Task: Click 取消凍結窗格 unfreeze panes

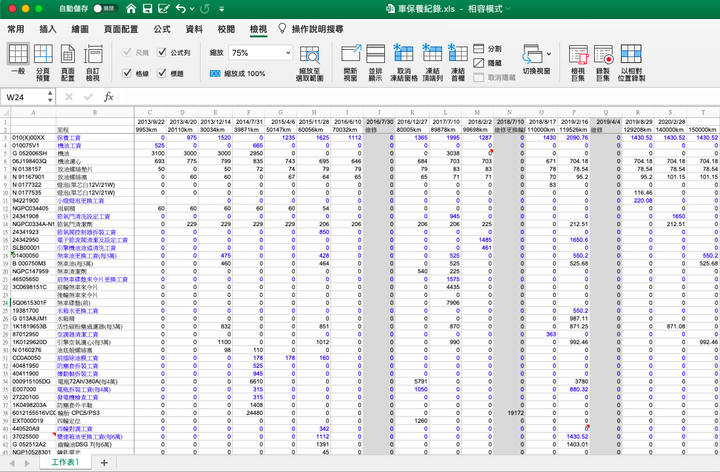Action: (x=404, y=63)
